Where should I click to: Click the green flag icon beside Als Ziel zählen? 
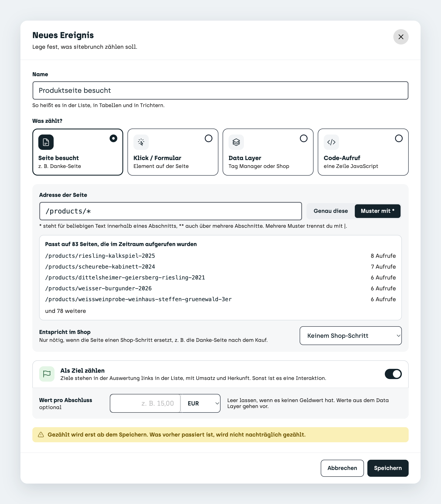click(47, 374)
